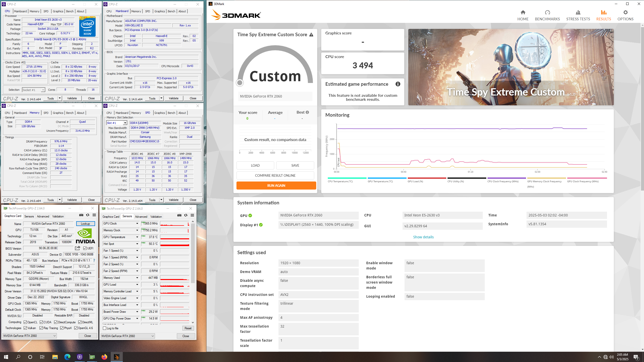
Task: Open Microsoft Edge from the taskbar
Action: click(x=67, y=357)
